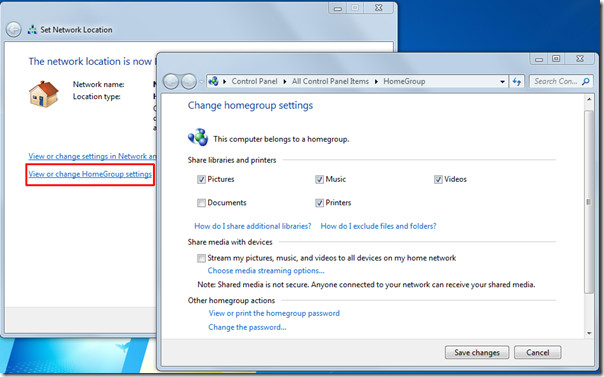Go to All Control Panel Items breadcrumb

click(x=330, y=81)
